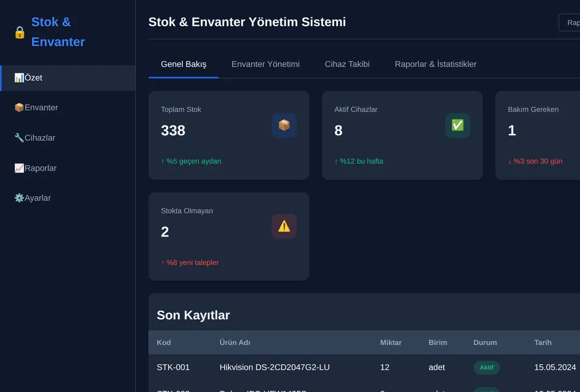The height and width of the screenshot is (392, 580).
Task: Click the Tarih column header
Action: click(x=543, y=343)
